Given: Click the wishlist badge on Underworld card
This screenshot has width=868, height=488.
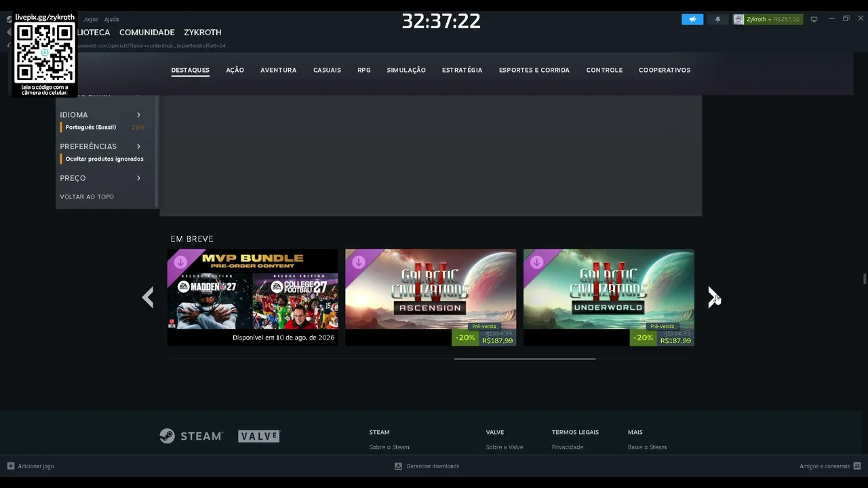Looking at the screenshot, I should tap(536, 262).
